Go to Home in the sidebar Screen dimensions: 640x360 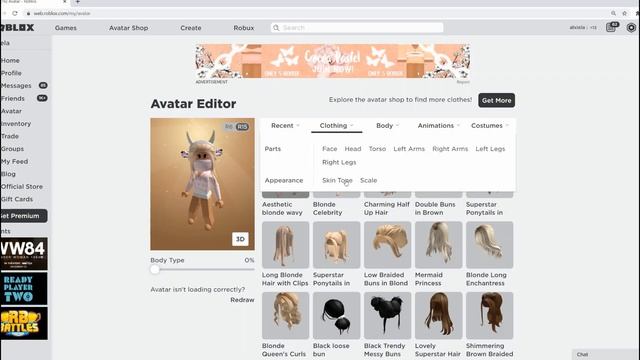(10, 60)
